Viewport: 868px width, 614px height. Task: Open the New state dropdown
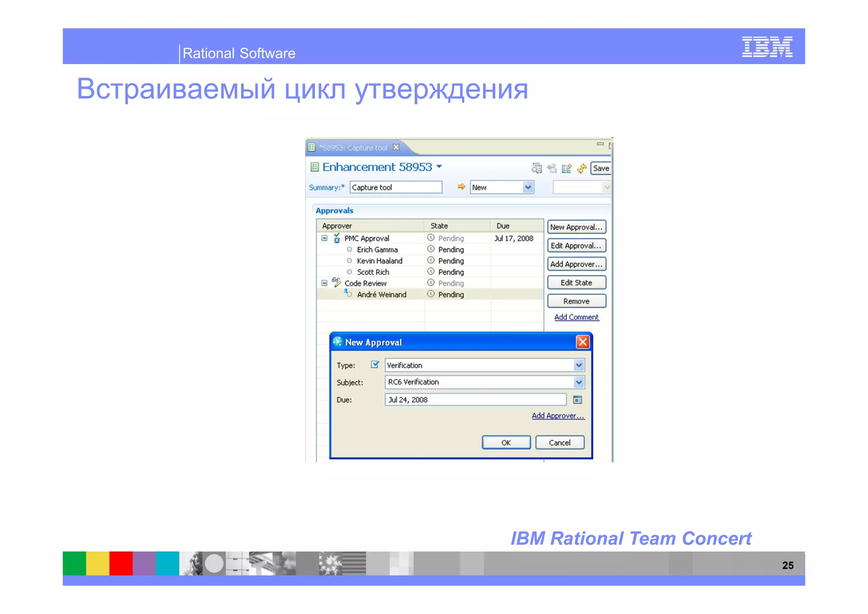528,187
